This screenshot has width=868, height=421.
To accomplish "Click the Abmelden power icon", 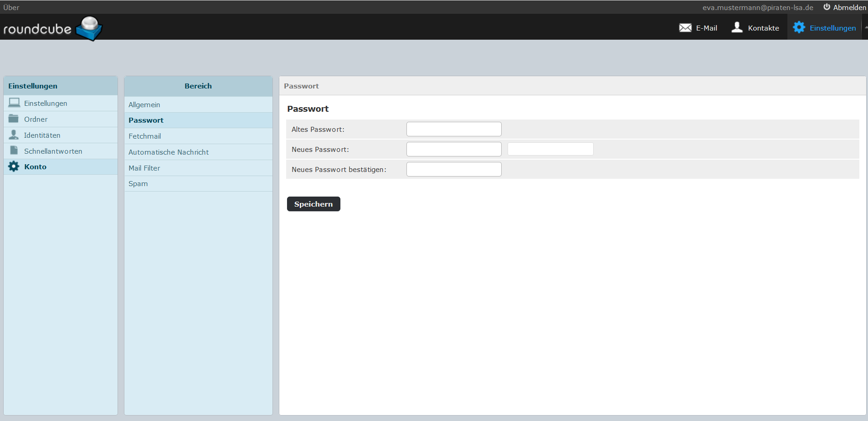I will pyautogui.click(x=827, y=7).
